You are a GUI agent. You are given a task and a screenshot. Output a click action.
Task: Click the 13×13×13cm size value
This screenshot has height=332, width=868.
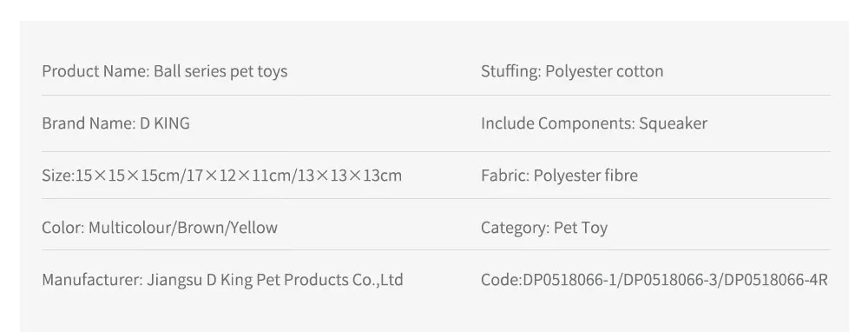(x=350, y=176)
